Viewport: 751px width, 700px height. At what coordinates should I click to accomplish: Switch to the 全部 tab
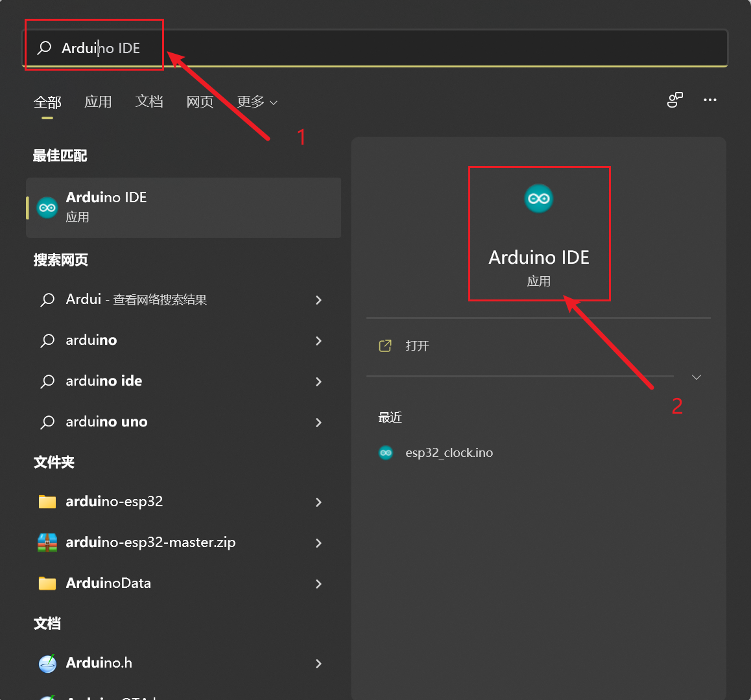click(47, 102)
